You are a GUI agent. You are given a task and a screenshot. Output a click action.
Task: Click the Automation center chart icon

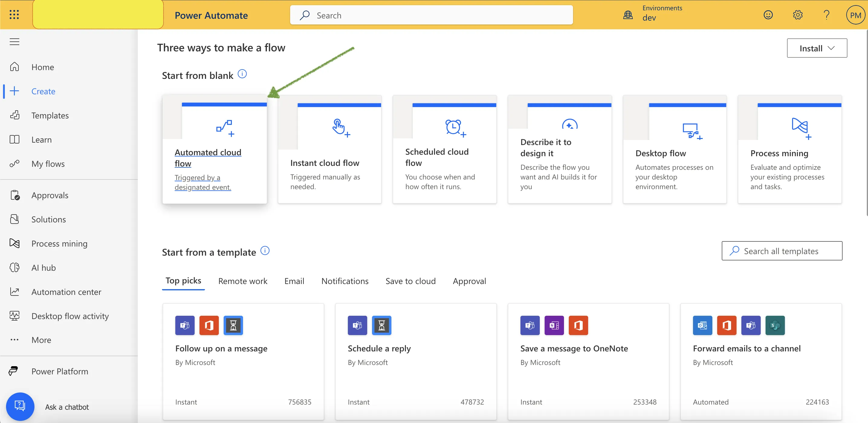pyautogui.click(x=15, y=292)
